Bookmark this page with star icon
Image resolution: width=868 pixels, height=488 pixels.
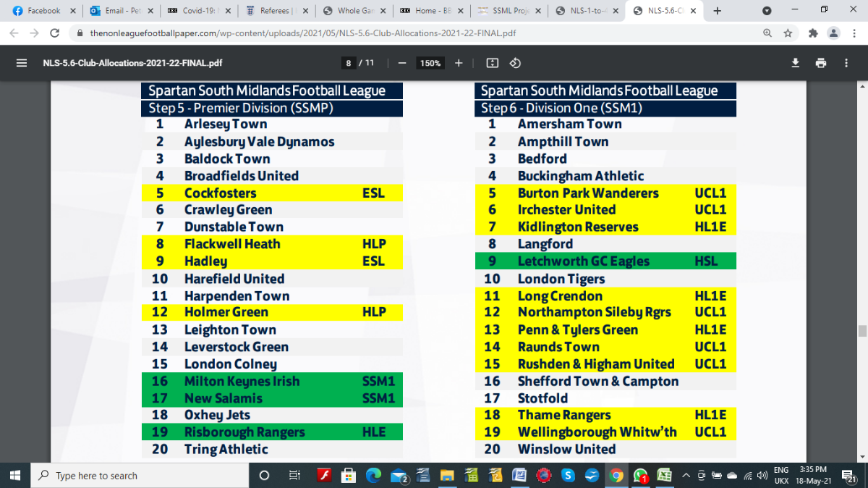pyautogui.click(x=788, y=33)
